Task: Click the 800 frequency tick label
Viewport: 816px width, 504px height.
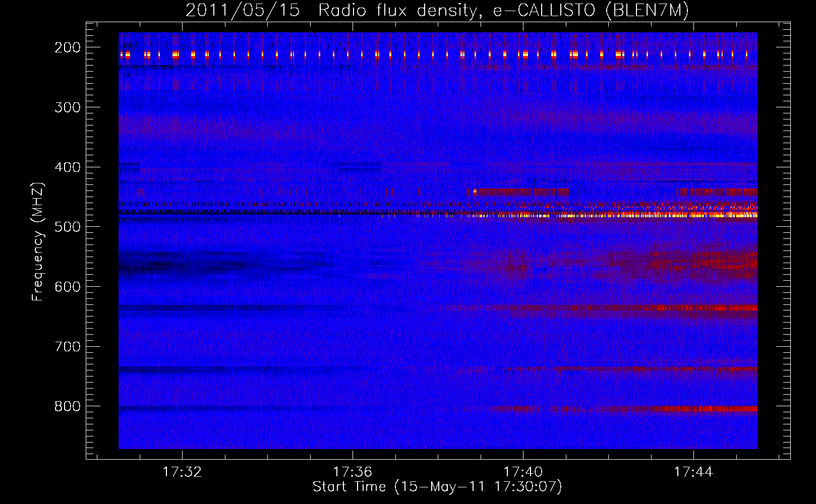Action: (68, 406)
